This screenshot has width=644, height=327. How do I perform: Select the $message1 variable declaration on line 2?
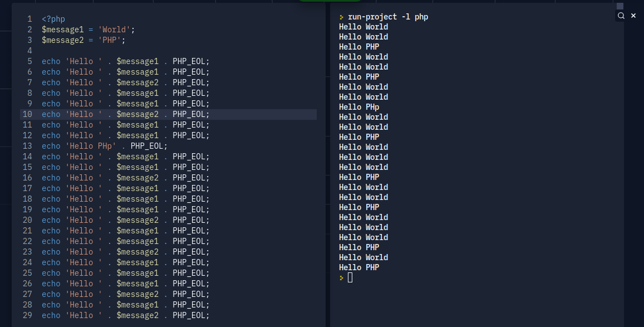point(62,30)
